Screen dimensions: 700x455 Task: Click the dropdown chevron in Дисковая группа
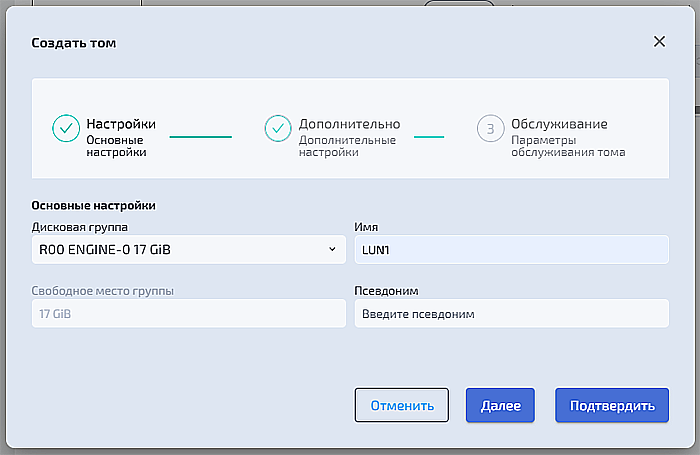tap(332, 249)
